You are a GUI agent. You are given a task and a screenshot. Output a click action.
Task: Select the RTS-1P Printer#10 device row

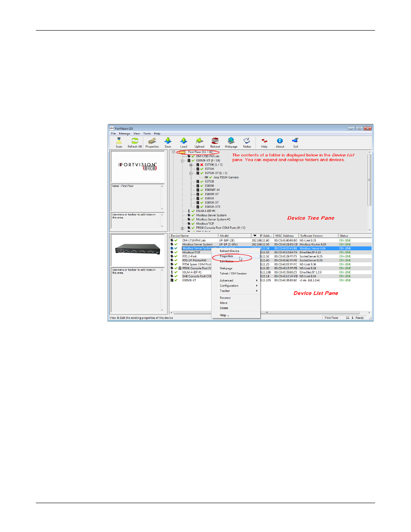pos(271,260)
